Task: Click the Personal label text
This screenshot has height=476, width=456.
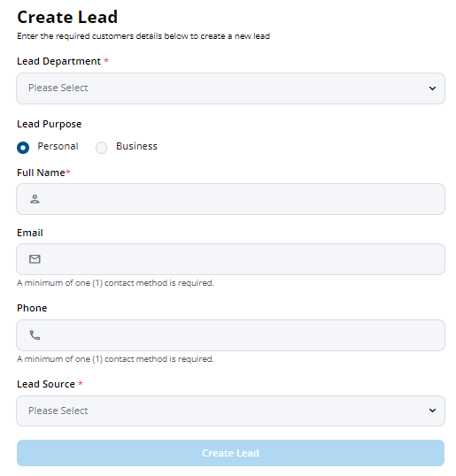Action: [x=58, y=146]
